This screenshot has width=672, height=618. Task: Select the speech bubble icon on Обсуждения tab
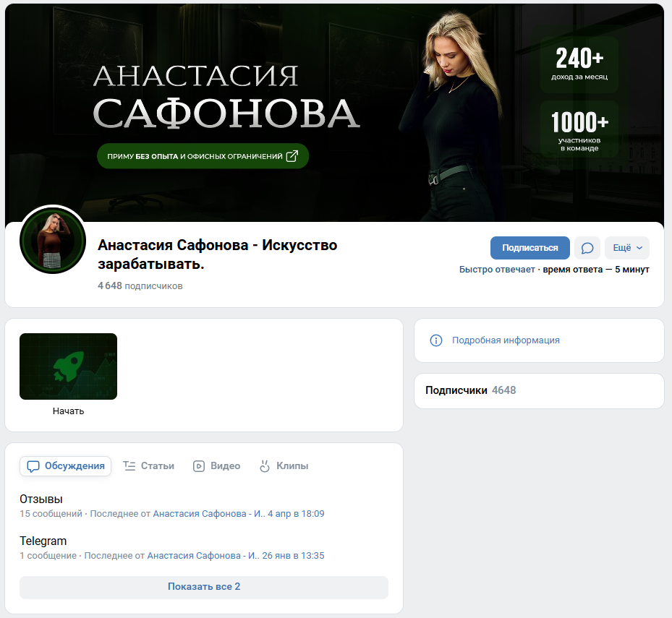point(34,466)
